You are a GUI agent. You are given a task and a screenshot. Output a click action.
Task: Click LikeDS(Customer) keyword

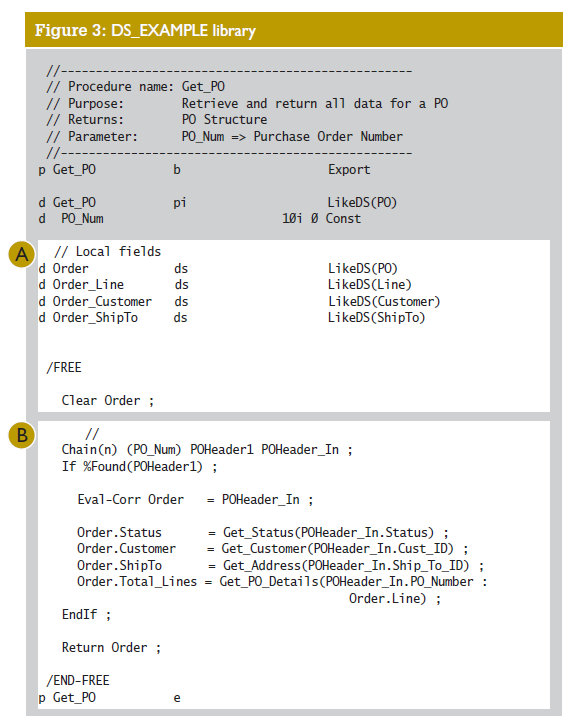pyautogui.click(x=384, y=301)
